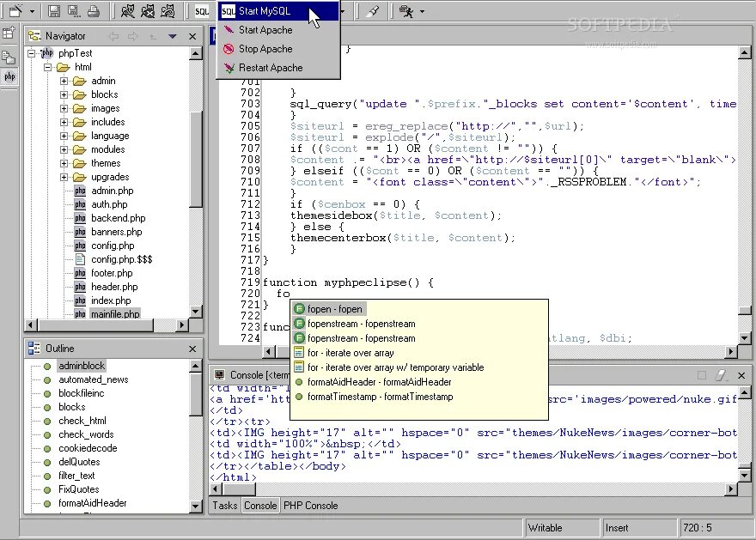Select index.php in the Navigator
This screenshot has height=540, width=756.
(111, 300)
